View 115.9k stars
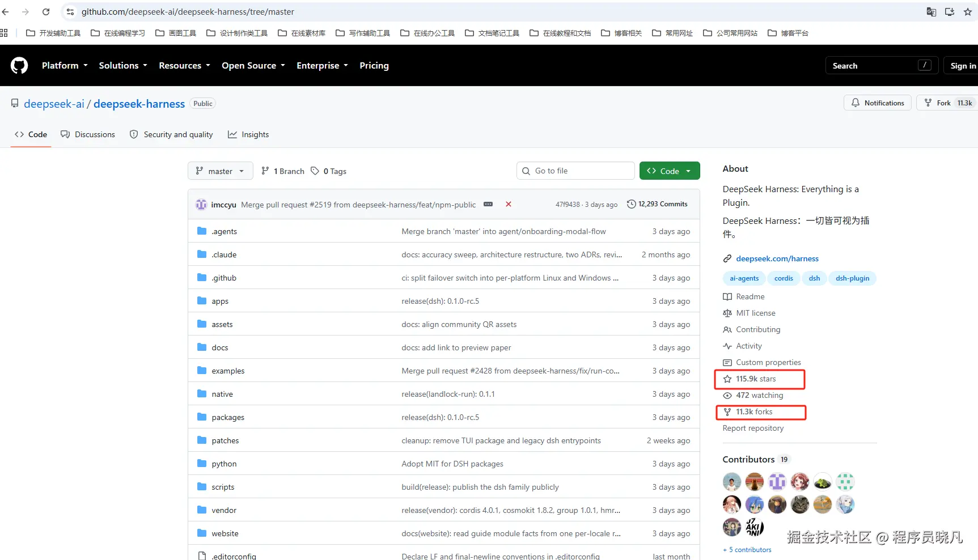Viewport: 978px width, 560px height. [756, 379]
